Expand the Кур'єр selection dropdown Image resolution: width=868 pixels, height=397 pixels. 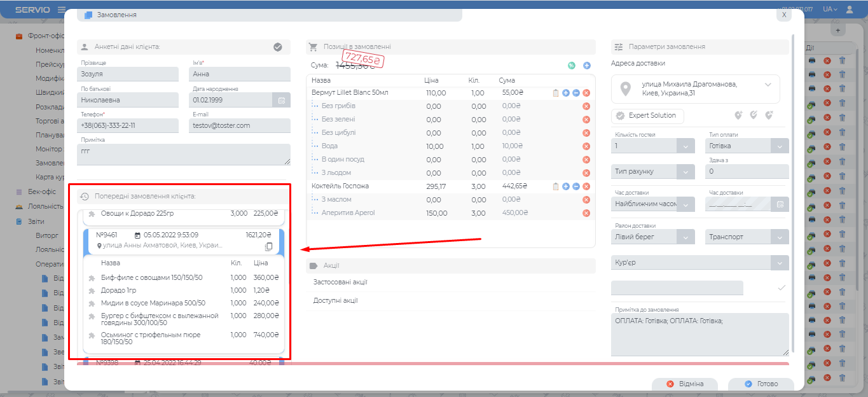(779, 263)
